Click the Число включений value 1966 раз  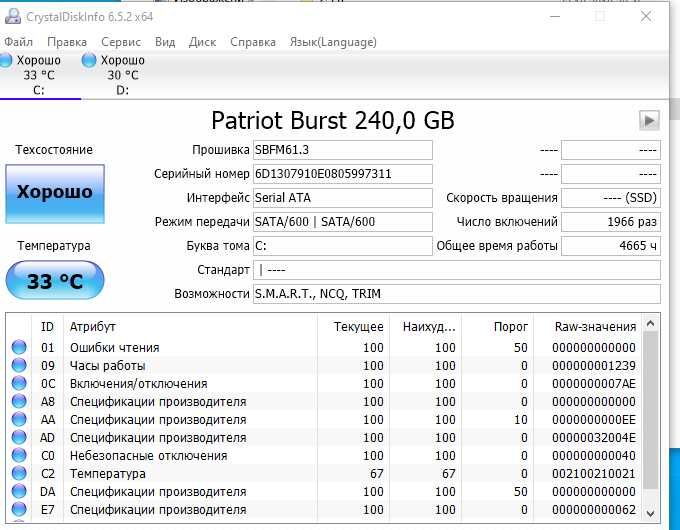pyautogui.click(x=611, y=222)
